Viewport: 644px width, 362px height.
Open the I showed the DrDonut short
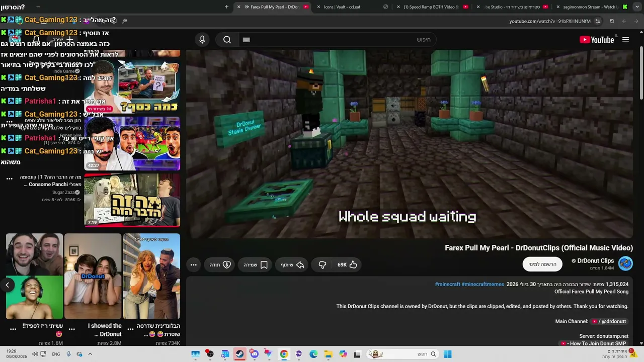point(93,276)
